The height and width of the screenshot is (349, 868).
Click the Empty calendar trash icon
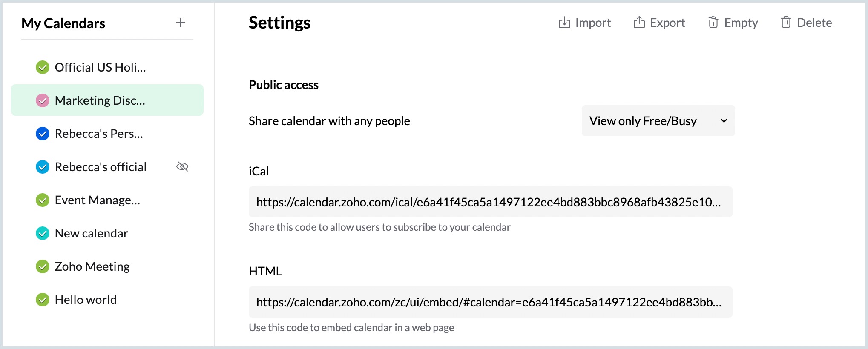tap(713, 23)
